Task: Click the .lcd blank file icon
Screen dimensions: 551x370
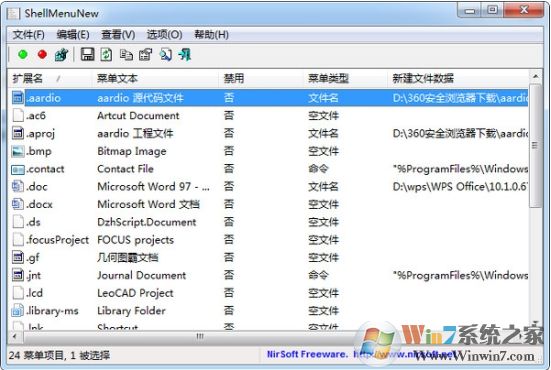Action: 18,293
